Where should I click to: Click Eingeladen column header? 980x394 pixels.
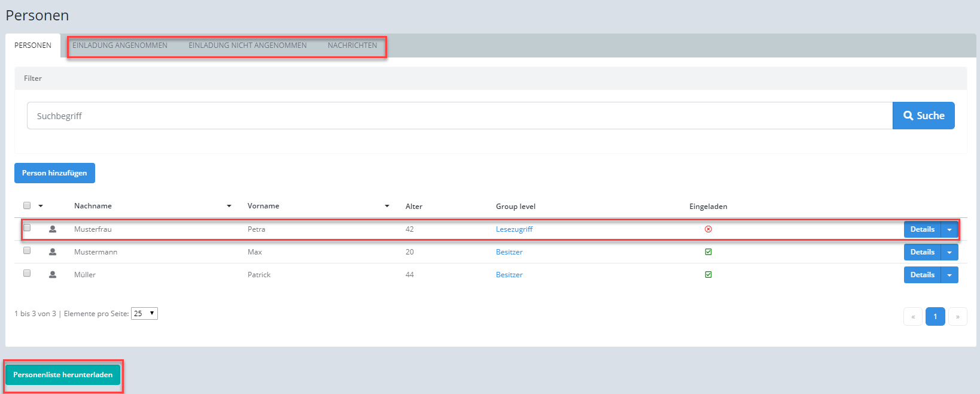(708, 207)
